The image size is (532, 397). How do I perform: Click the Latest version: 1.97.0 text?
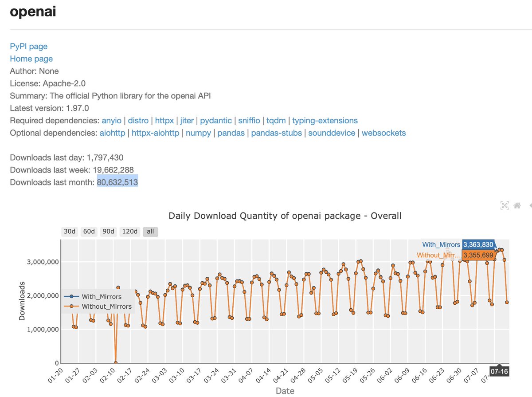[x=49, y=108]
